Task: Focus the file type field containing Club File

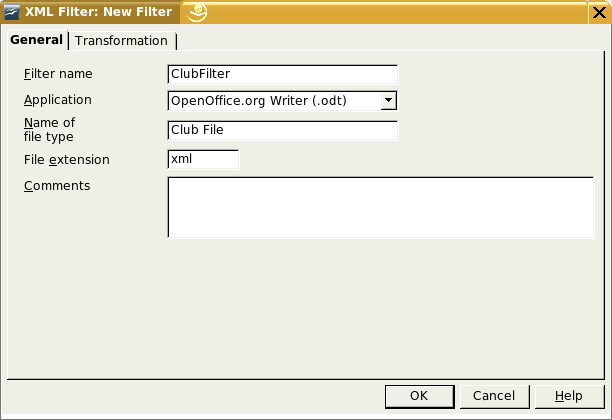Action: (283, 130)
